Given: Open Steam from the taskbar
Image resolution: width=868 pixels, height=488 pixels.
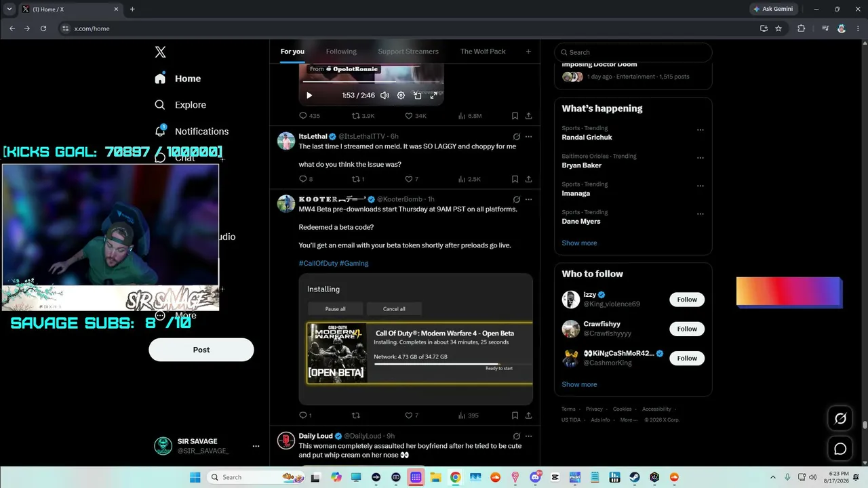Looking at the screenshot, I should coord(635,477).
